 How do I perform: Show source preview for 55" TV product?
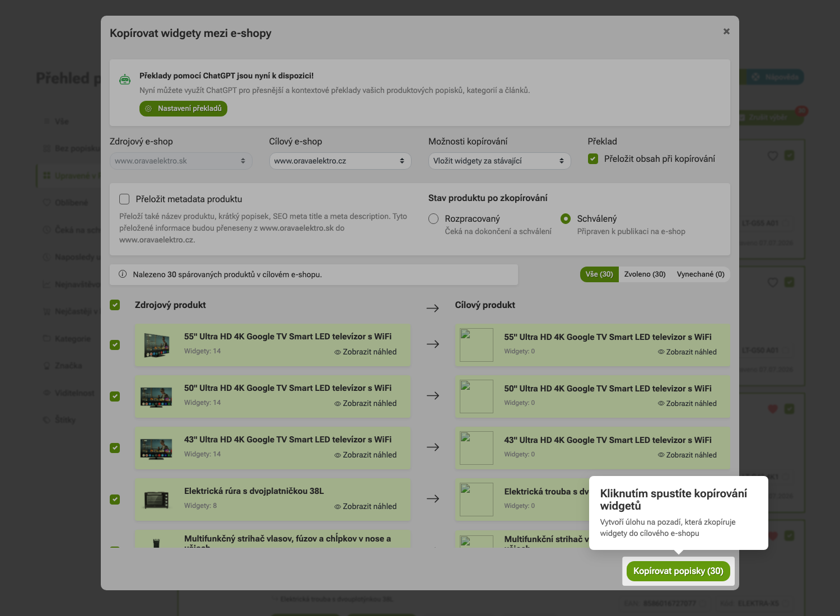coord(366,352)
